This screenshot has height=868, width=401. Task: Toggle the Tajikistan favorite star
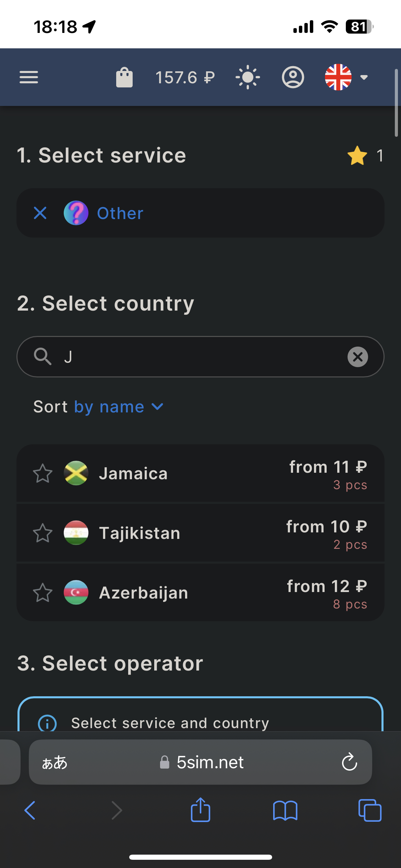43,533
